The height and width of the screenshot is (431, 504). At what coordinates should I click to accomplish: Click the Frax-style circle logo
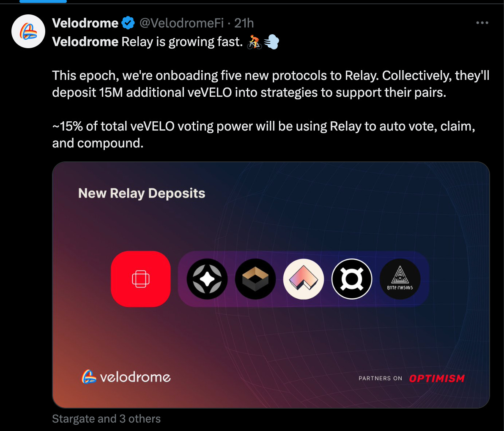(352, 279)
